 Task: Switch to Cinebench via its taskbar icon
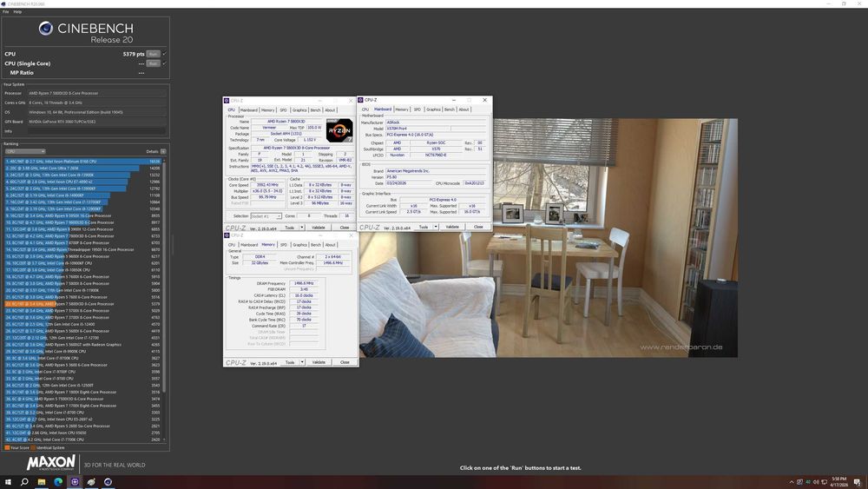(x=108, y=482)
